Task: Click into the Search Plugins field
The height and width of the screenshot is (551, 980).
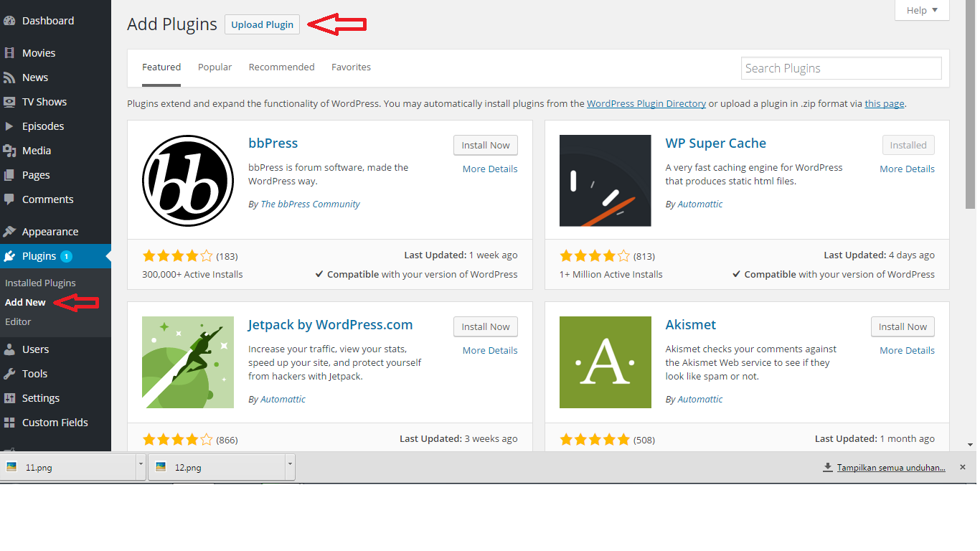Action: point(842,68)
